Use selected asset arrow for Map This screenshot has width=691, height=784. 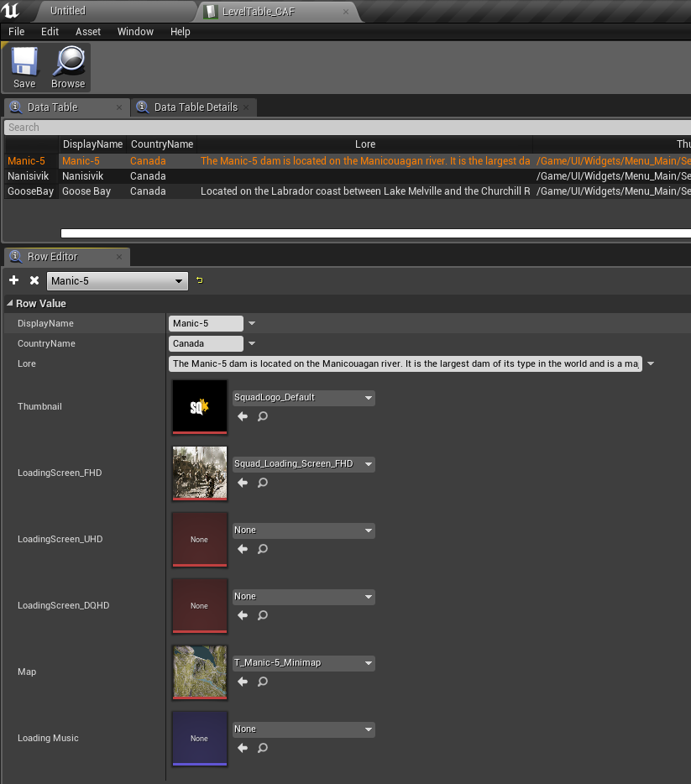[x=243, y=682]
